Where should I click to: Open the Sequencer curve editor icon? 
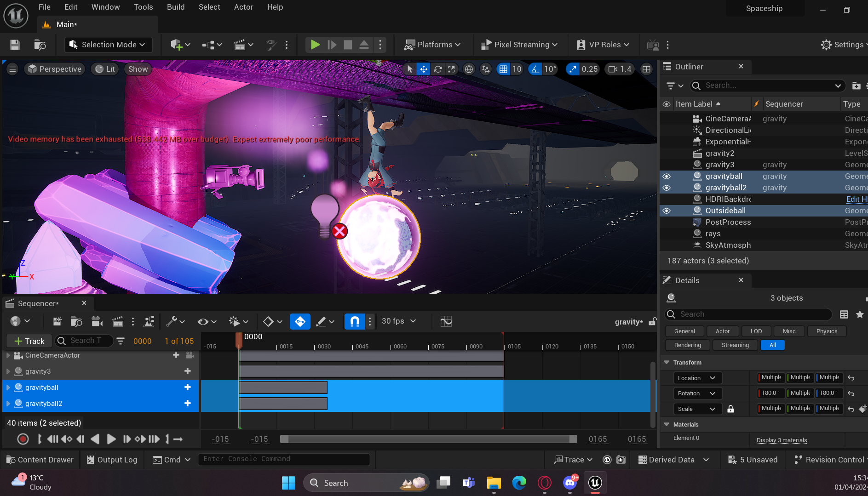(x=446, y=321)
